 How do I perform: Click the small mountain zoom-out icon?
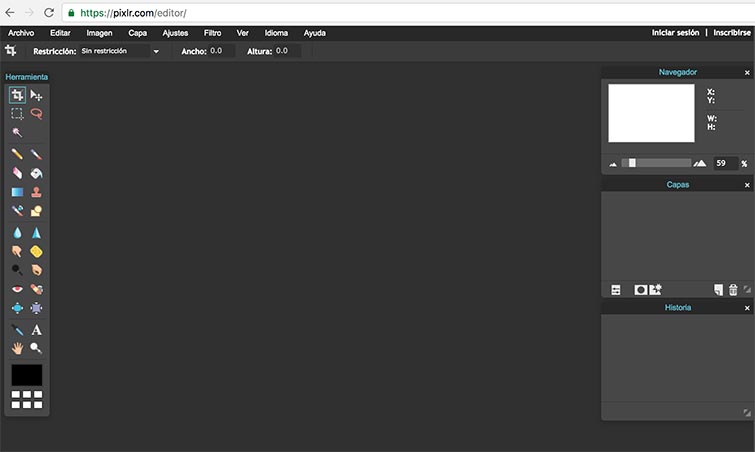click(x=613, y=164)
